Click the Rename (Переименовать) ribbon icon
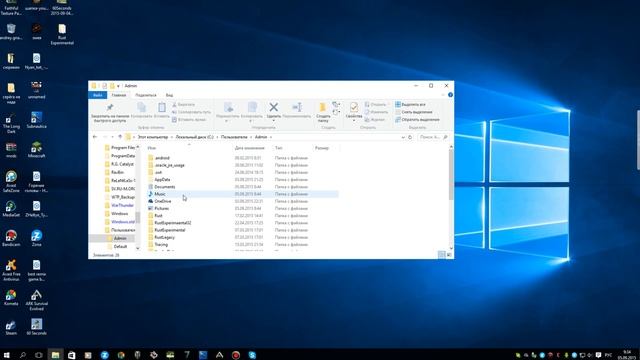Image resolution: width=640 pixels, height=360 pixels. [297, 107]
